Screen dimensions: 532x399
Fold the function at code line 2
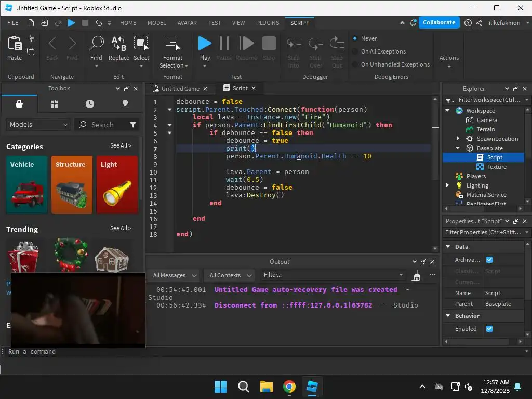(169, 109)
